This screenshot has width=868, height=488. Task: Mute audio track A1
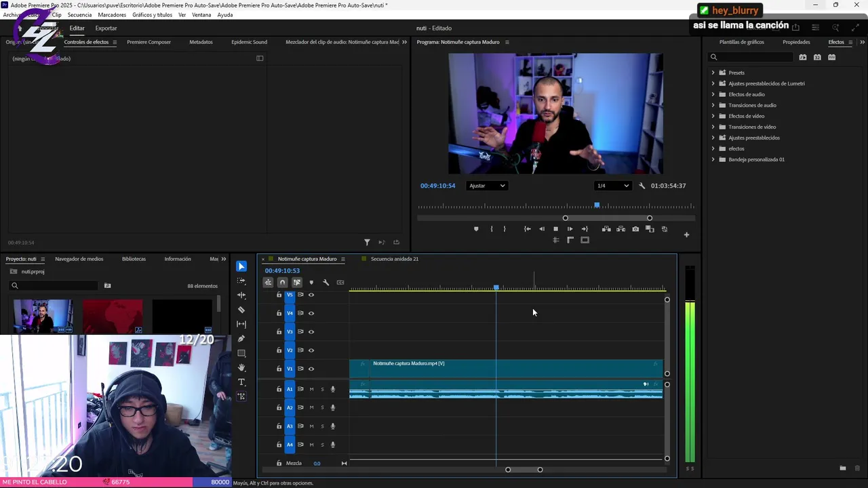coord(312,389)
